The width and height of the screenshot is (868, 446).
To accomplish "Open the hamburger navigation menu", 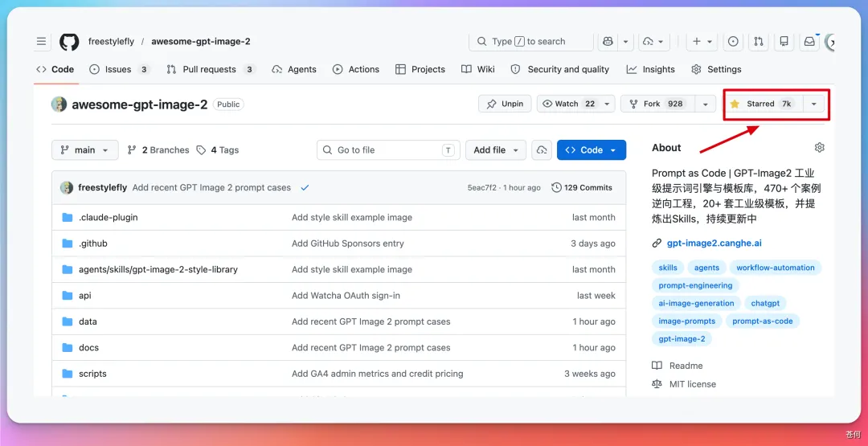I will (x=42, y=42).
